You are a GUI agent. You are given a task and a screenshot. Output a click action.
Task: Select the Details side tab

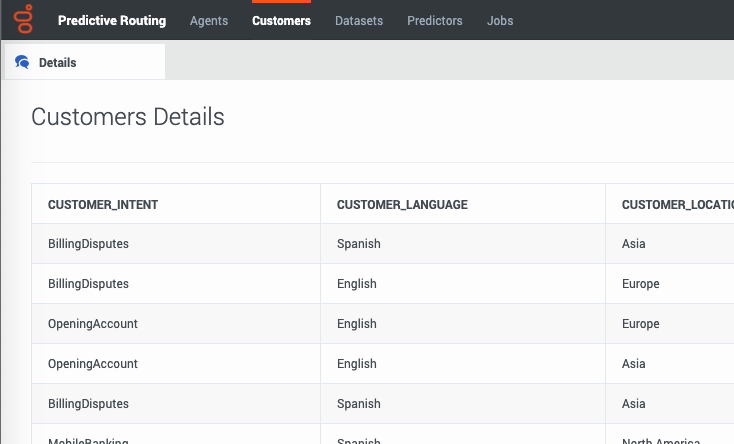tap(85, 62)
